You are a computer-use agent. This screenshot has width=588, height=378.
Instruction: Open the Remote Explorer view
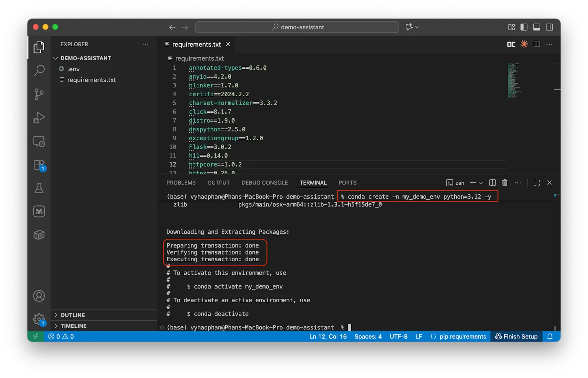coord(39,141)
